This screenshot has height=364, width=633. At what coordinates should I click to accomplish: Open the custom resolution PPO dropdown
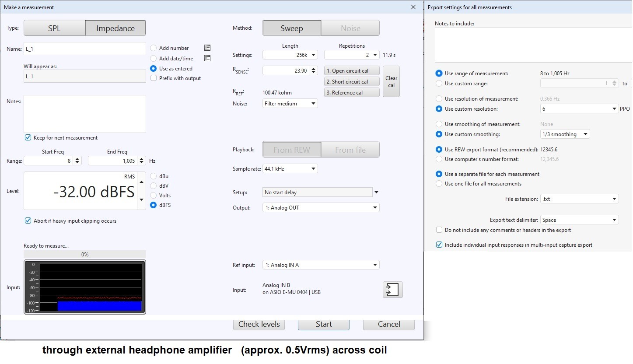[580, 109]
